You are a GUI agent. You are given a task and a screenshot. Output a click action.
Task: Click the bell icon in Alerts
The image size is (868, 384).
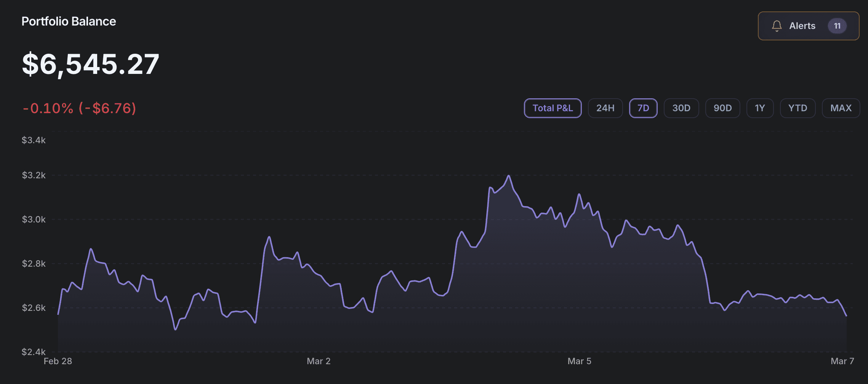click(777, 26)
